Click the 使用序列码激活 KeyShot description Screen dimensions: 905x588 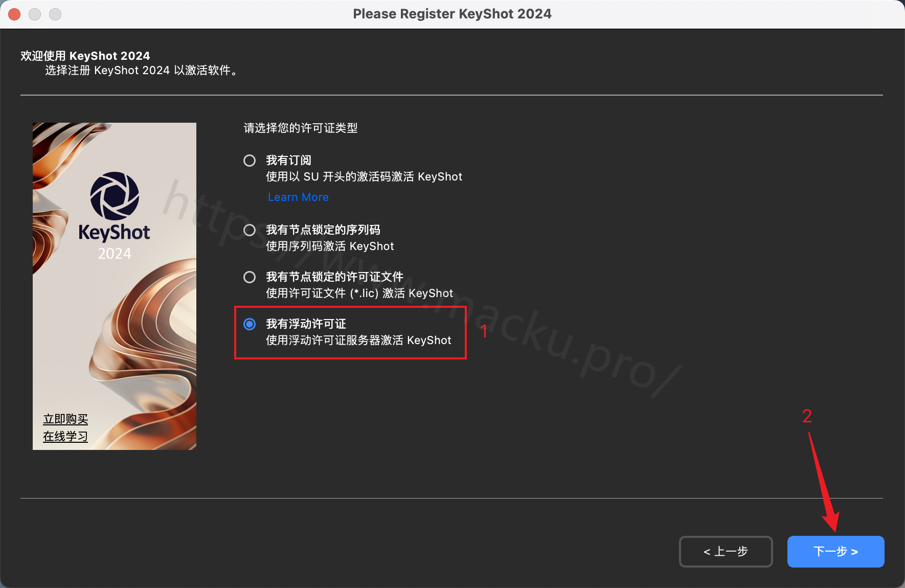point(330,246)
